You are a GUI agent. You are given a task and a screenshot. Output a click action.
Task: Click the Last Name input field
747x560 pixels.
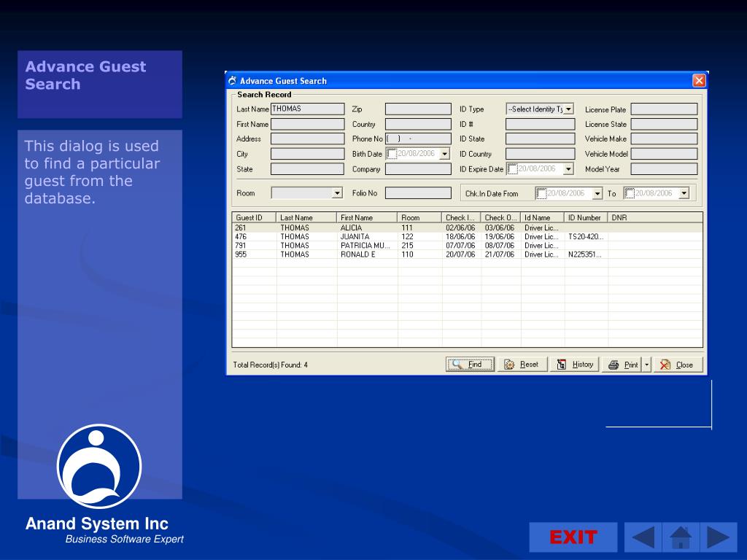(307, 109)
